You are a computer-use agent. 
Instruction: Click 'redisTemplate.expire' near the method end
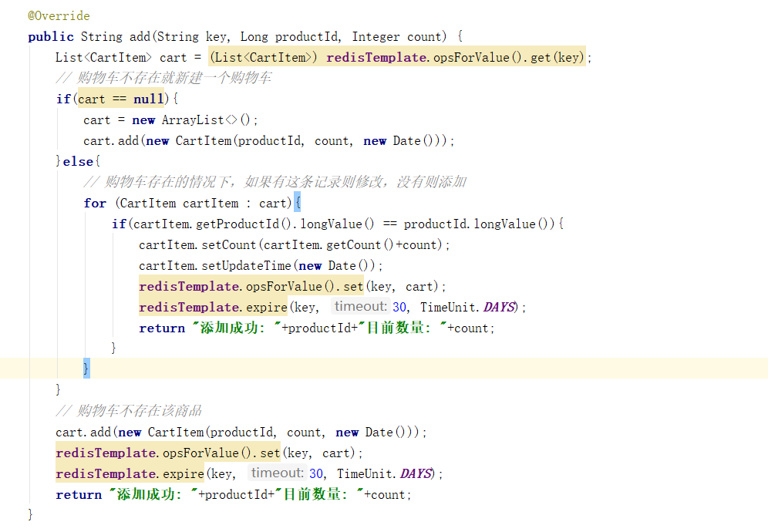pyautogui.click(x=130, y=473)
